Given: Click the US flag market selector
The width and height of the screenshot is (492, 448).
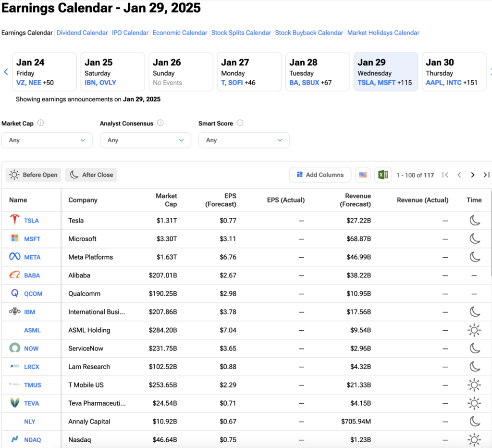Looking at the screenshot, I should [363, 175].
